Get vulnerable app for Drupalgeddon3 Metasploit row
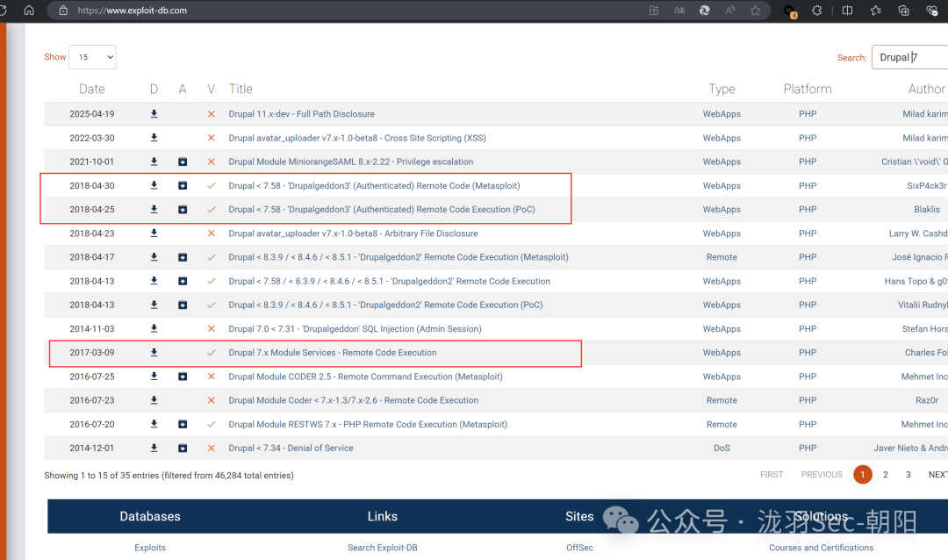948x560 pixels. pos(183,186)
